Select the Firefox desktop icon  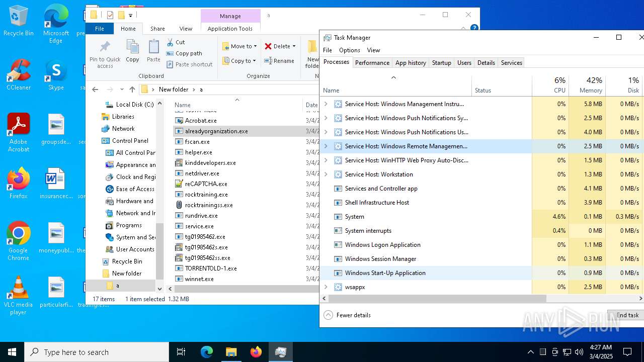coord(19,184)
